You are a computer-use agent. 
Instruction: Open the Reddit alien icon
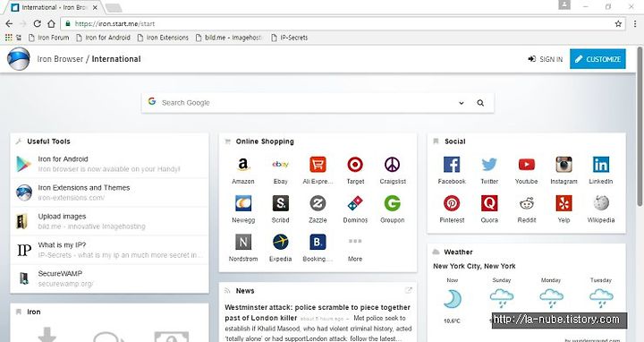click(x=527, y=203)
